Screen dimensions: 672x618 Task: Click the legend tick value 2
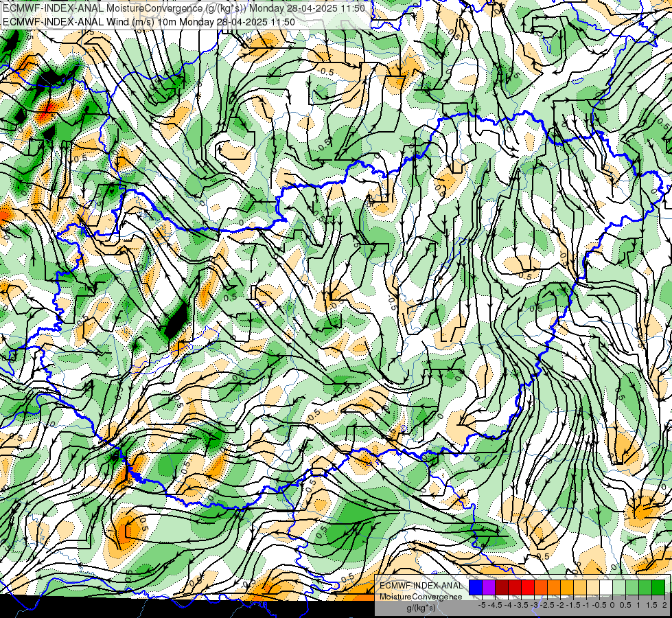point(664,605)
